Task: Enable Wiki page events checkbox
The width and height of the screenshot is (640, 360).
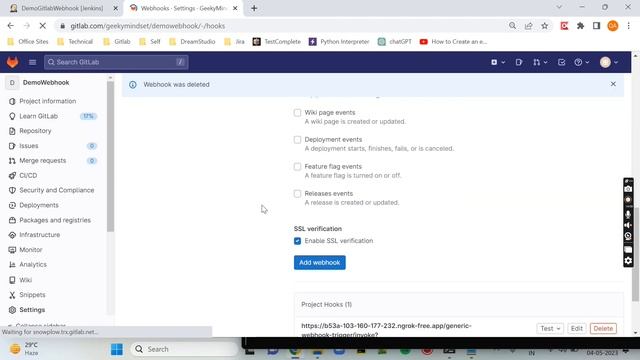Action: coord(297,113)
